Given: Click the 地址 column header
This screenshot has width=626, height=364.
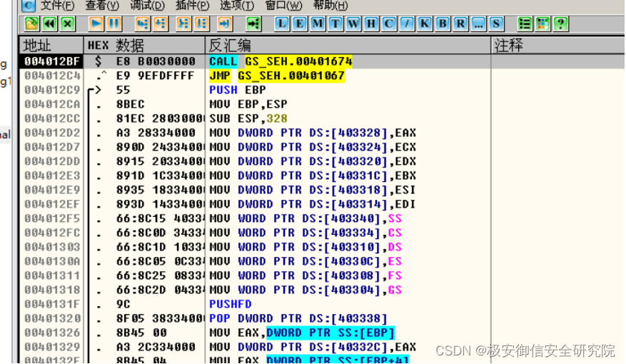Looking at the screenshot, I should [x=51, y=45].
